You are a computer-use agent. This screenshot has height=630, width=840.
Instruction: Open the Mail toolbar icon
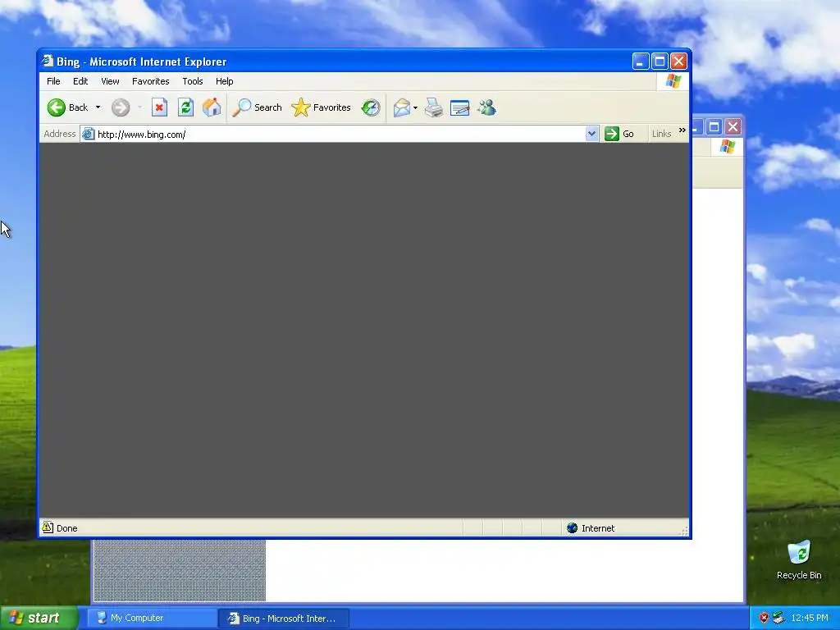tap(402, 107)
